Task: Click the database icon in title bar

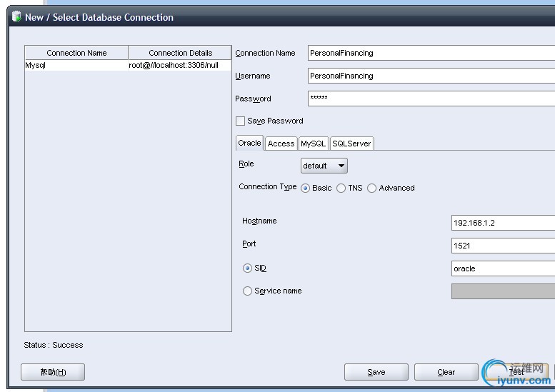Action: (16, 17)
